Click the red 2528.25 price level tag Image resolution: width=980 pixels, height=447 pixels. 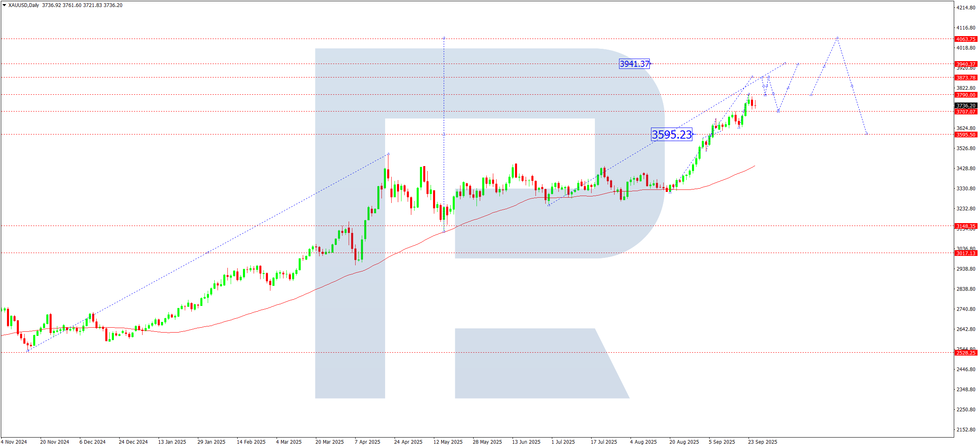pos(966,353)
